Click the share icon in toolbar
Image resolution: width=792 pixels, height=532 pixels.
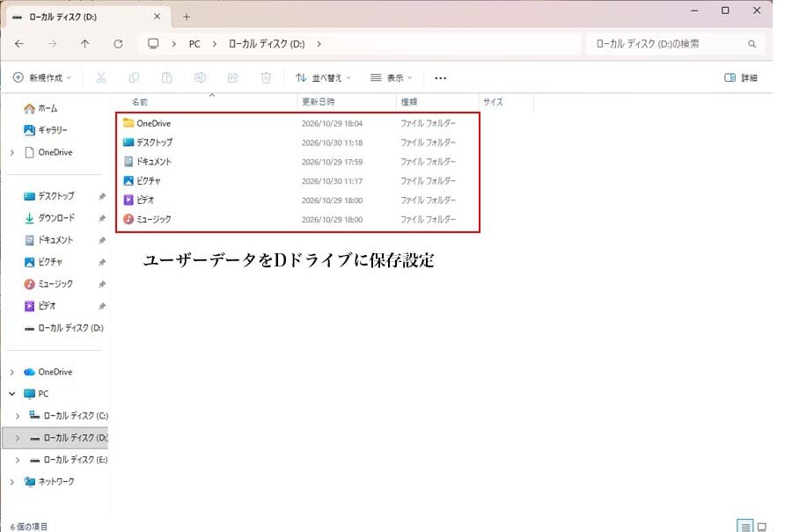(x=233, y=77)
